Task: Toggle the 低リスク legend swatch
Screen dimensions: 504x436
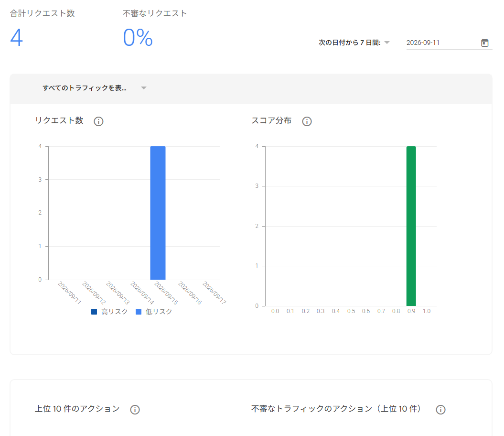Action: click(139, 312)
